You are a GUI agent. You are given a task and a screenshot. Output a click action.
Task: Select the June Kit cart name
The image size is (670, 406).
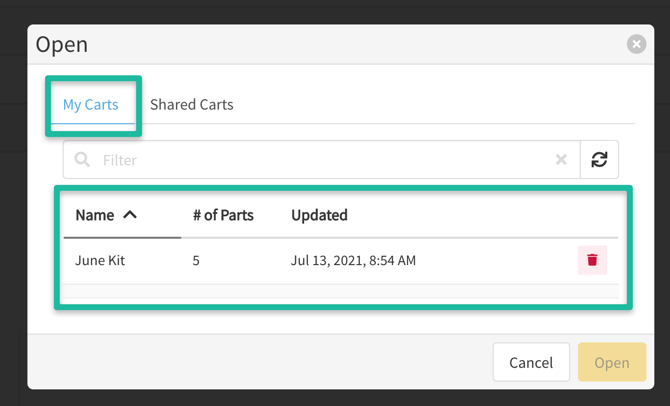pyautogui.click(x=100, y=261)
